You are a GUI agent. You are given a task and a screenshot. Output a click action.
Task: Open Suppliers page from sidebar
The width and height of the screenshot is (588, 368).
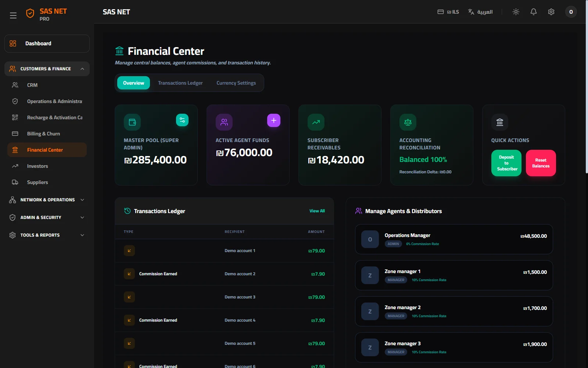(x=47, y=182)
